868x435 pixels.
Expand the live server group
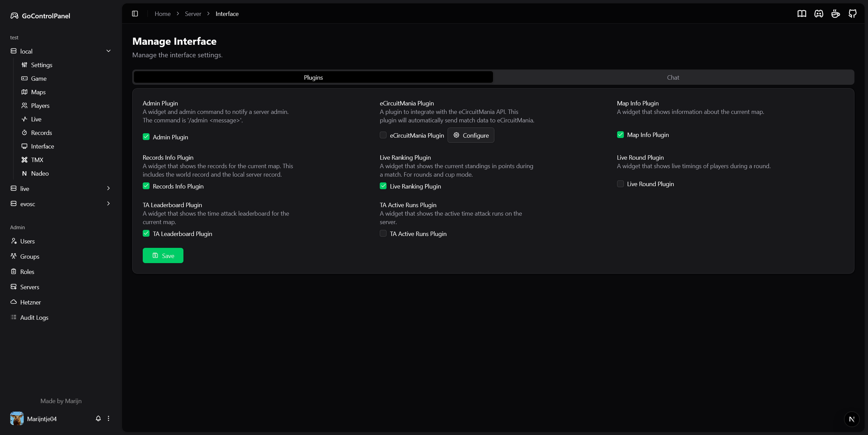108,188
